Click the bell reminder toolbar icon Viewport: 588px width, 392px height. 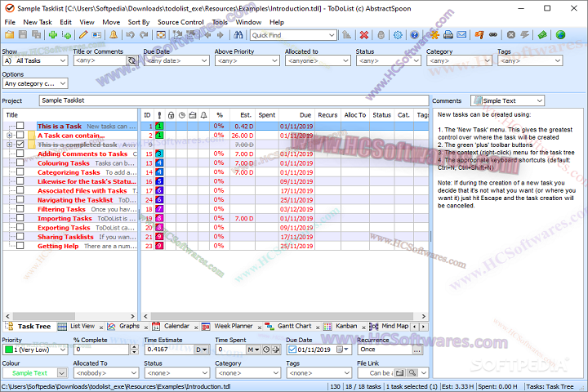[114, 35]
